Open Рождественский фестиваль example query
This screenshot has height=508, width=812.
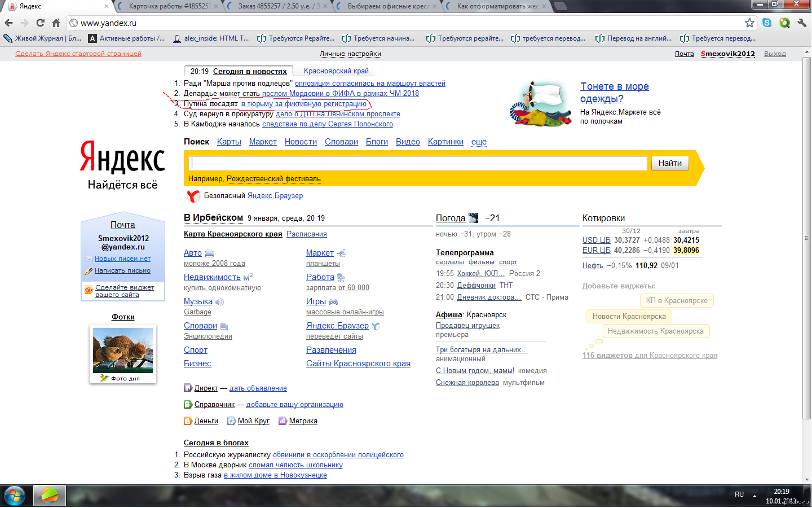coord(273,179)
